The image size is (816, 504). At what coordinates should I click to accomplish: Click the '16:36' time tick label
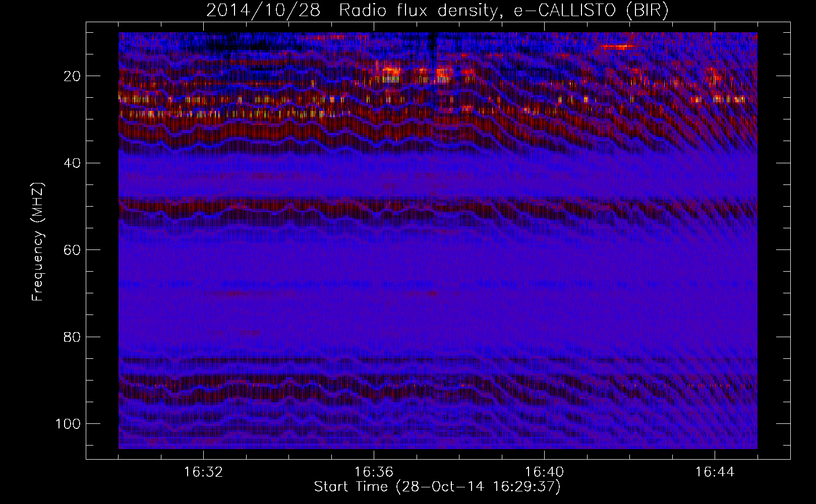point(374,472)
